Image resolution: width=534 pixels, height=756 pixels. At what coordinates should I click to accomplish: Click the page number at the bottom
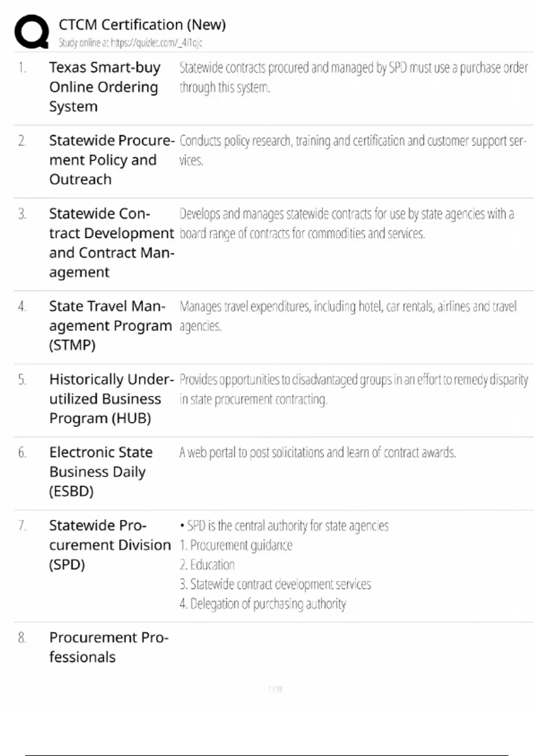click(x=275, y=689)
